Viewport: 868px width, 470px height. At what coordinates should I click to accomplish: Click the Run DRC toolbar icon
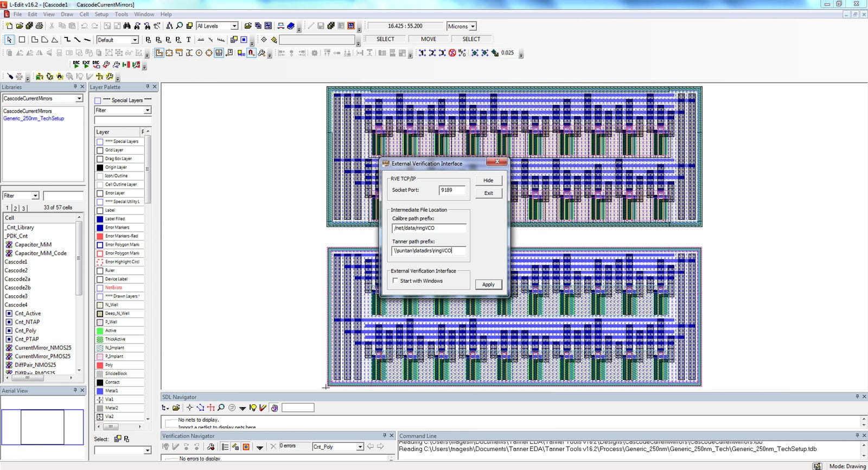(76, 65)
